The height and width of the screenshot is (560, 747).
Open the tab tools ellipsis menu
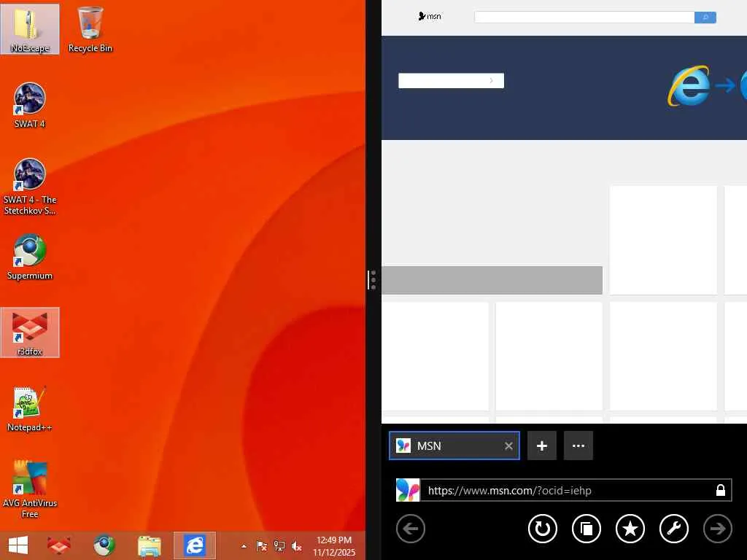[x=578, y=446]
